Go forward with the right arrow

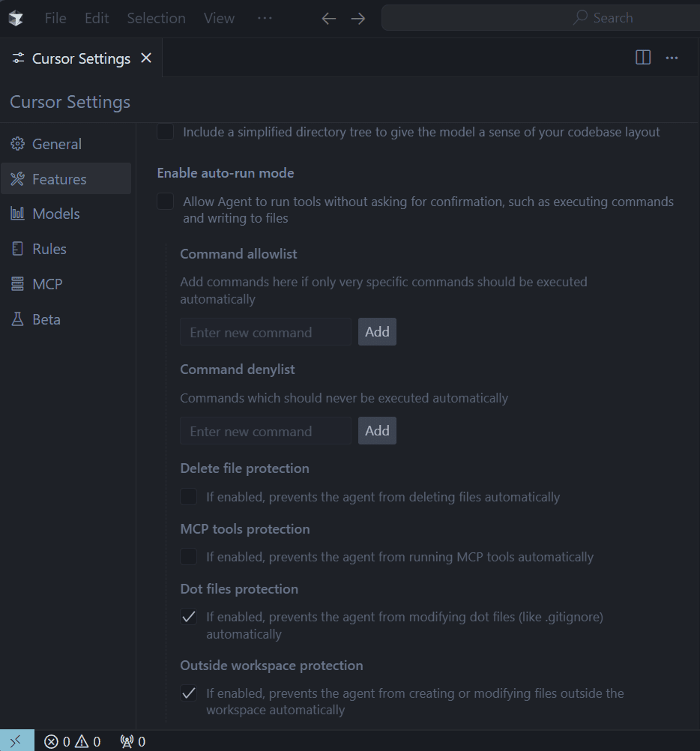(x=358, y=19)
